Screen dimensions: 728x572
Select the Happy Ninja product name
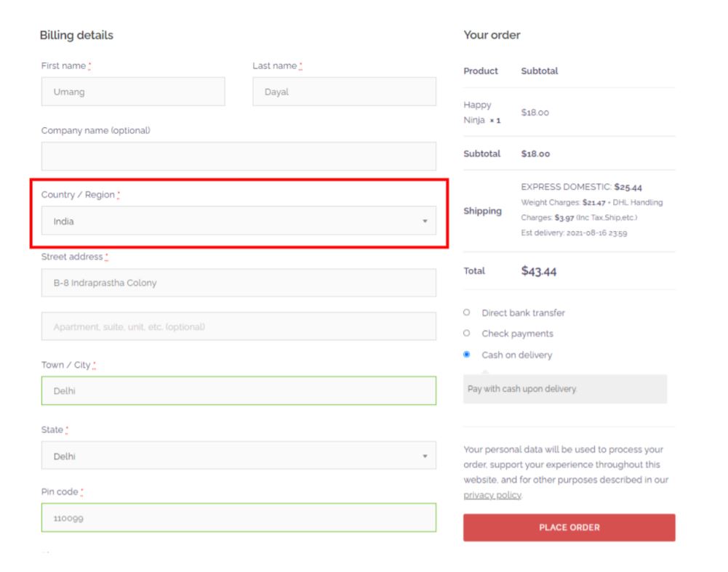click(477, 112)
